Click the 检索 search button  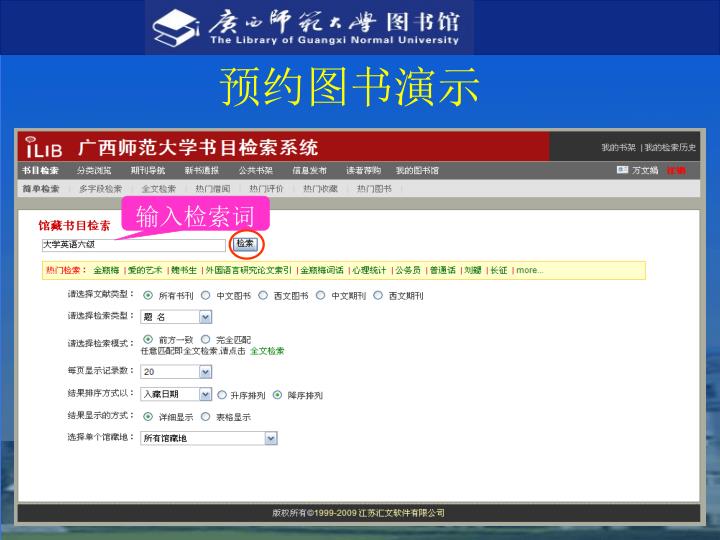pyautogui.click(x=245, y=244)
